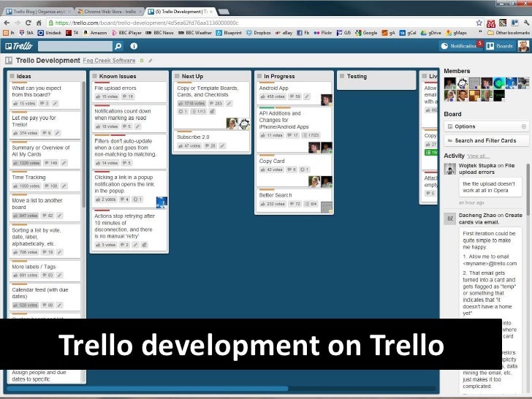Click the Ideas list menu icon

pyautogui.click(x=12, y=76)
